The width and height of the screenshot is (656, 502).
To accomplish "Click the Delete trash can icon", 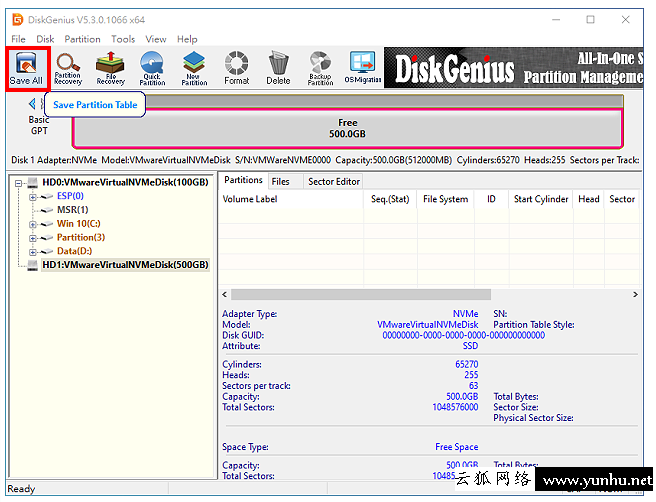I will 278,68.
